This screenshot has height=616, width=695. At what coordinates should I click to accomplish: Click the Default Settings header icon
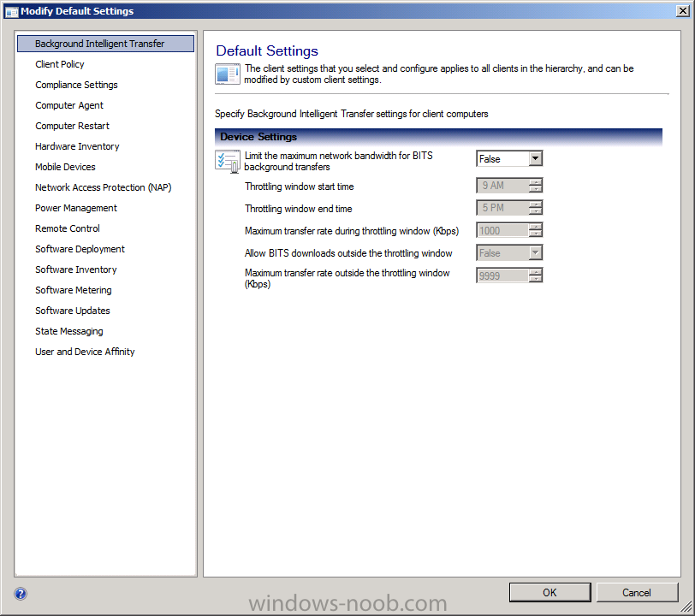point(228,74)
